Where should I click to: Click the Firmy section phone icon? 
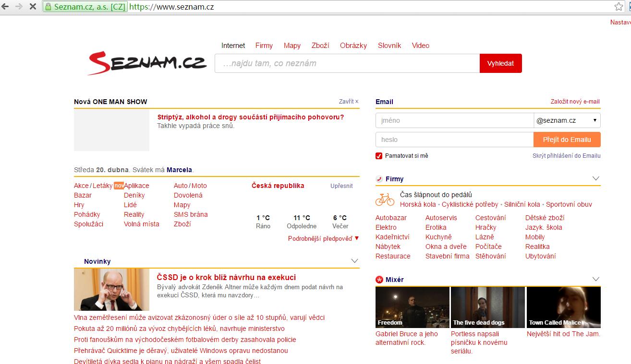pyautogui.click(x=379, y=179)
